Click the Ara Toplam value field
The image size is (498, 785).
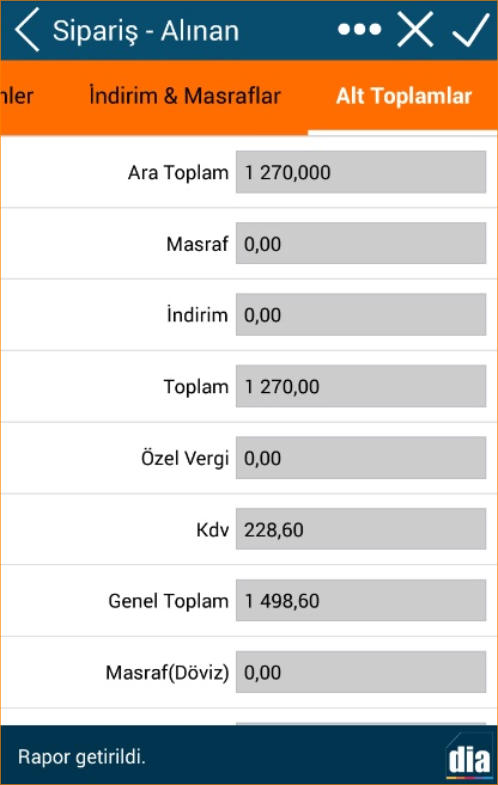(361, 172)
